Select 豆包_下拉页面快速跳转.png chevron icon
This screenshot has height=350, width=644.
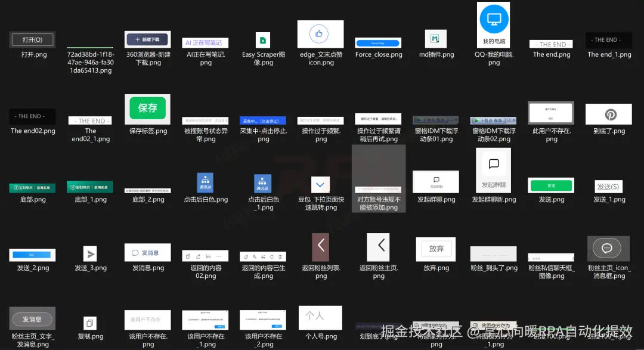pos(320,184)
